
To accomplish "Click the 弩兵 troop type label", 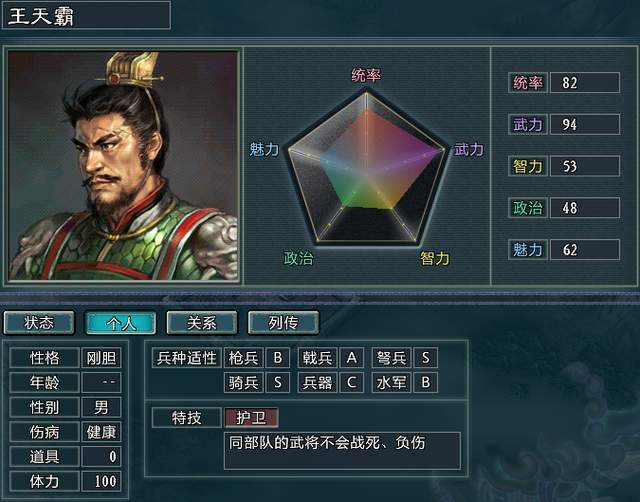I will pos(391,358).
